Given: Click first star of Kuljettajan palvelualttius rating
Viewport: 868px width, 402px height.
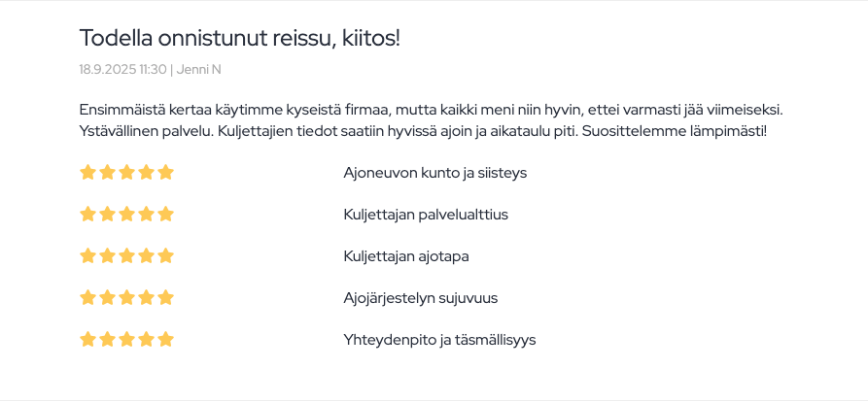Looking at the screenshot, I should pyautogui.click(x=87, y=215).
